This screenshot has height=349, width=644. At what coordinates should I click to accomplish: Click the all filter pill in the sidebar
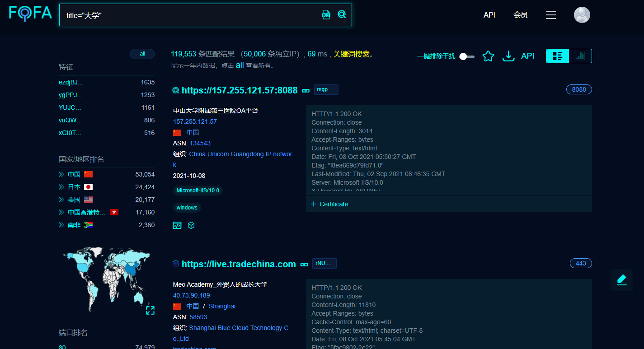[142, 54]
